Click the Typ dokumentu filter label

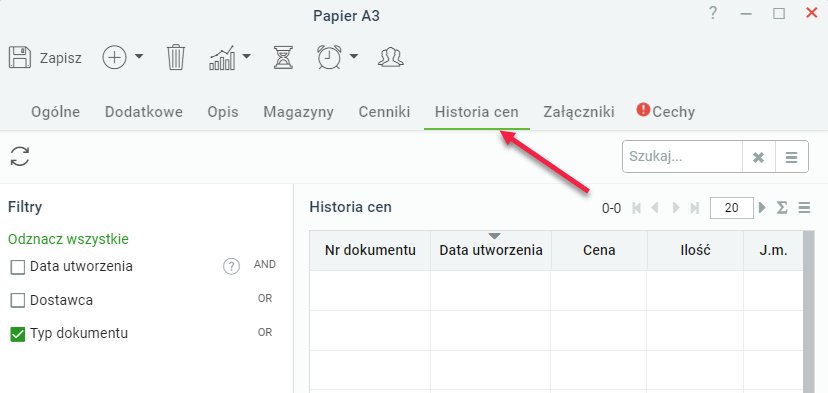pyautogui.click(x=79, y=334)
